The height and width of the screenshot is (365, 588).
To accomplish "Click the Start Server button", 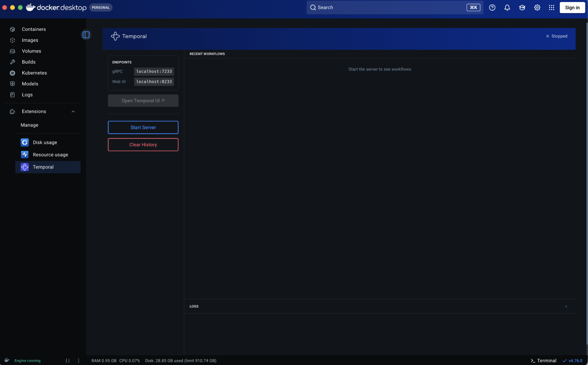I will pos(143,127).
